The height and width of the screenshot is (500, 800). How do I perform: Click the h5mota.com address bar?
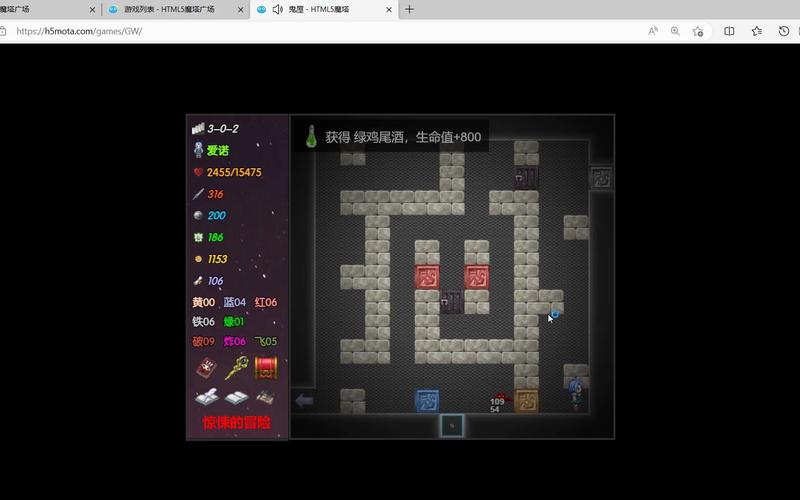(x=300, y=31)
